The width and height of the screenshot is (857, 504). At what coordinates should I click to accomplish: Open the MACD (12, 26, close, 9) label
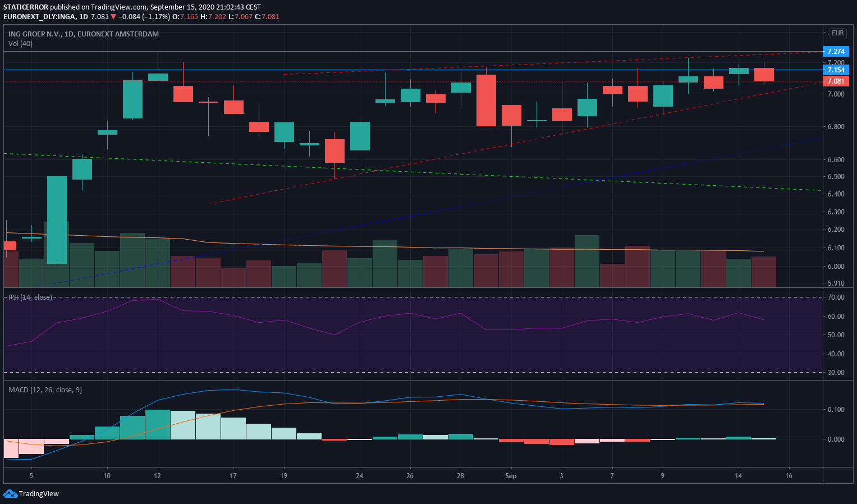45,390
